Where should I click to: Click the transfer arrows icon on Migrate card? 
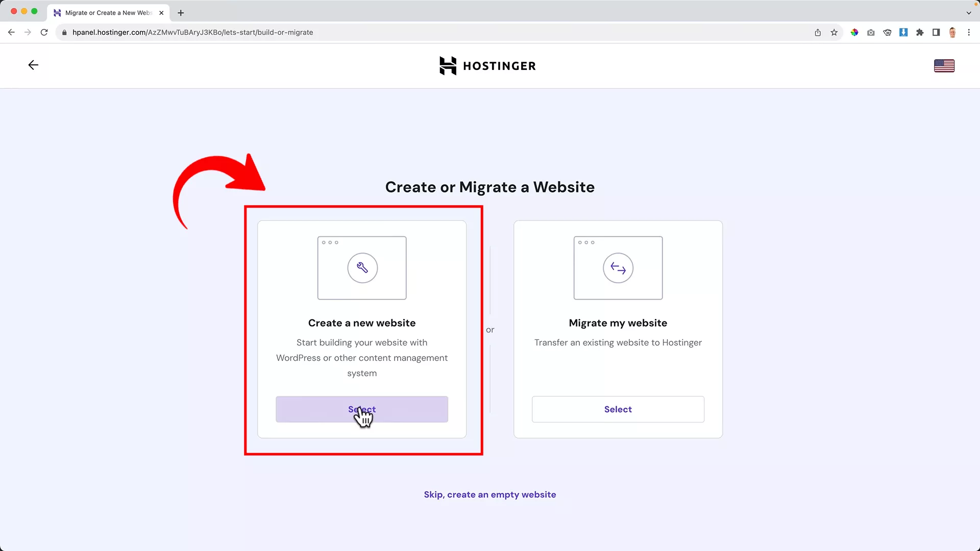(x=618, y=268)
